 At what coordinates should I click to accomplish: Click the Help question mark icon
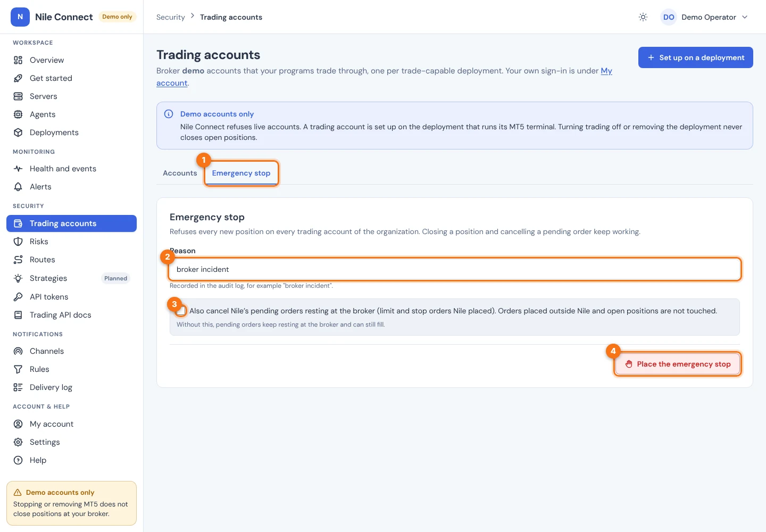pos(18,460)
